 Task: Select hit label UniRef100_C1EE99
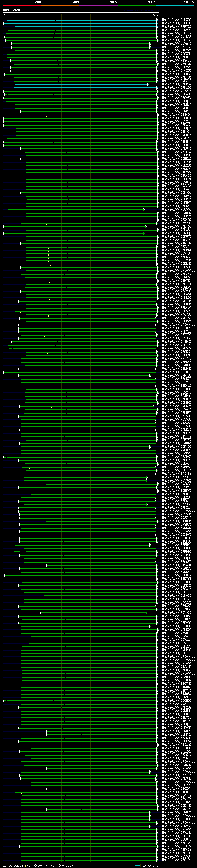tap(177, 23)
